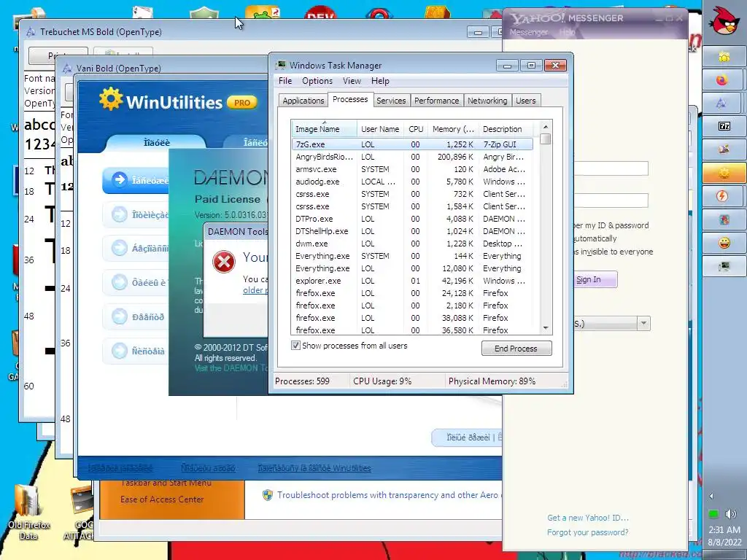The height and width of the screenshot is (560, 747).
Task: Follow Forgot your password link
Action: coord(587,532)
